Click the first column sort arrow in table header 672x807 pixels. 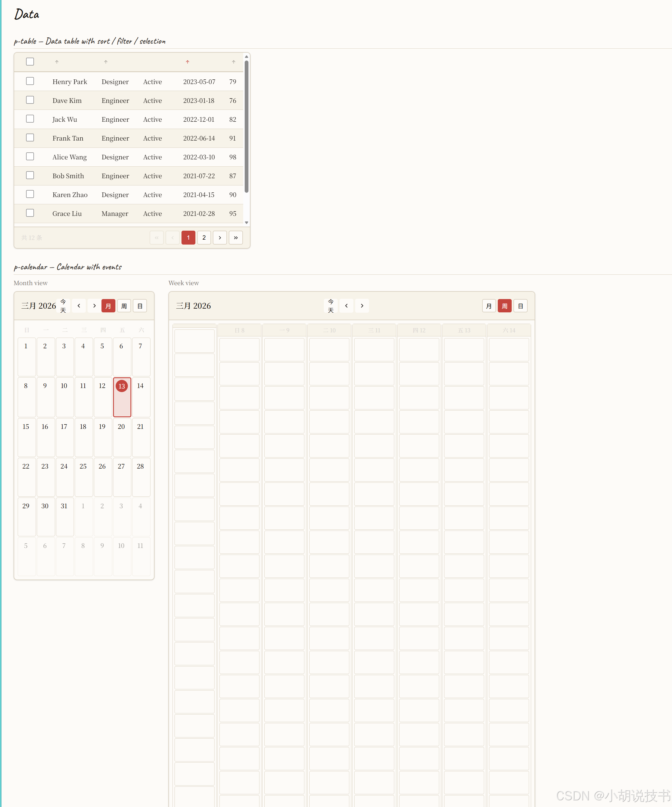point(57,62)
